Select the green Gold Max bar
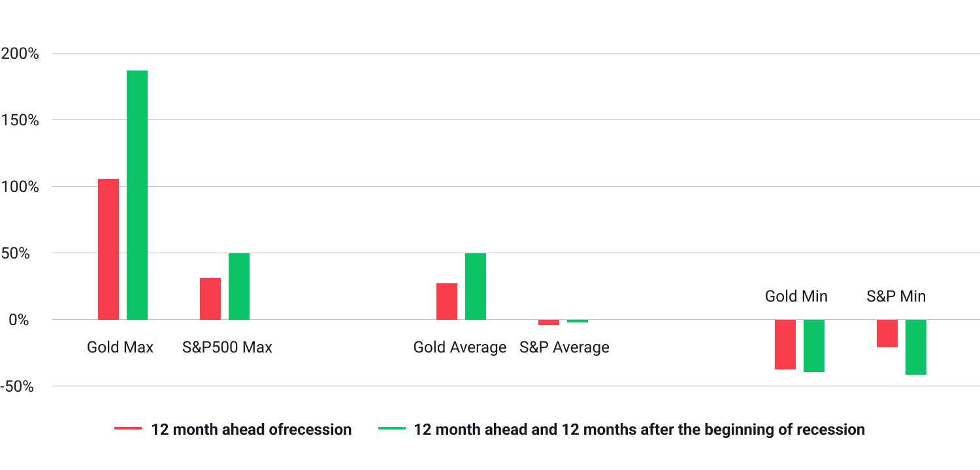Viewport: 980px width, 470px height. coord(137,195)
